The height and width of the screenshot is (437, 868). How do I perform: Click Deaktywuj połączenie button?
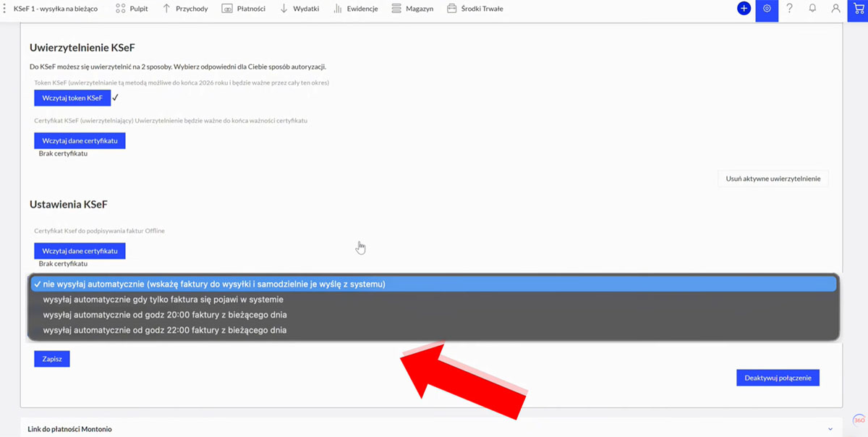point(778,378)
